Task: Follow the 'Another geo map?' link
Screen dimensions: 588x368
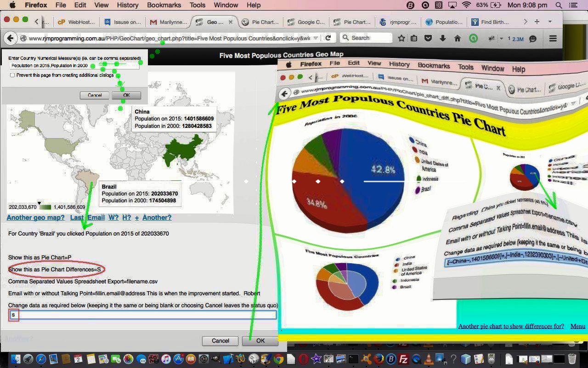Action: coord(35,218)
